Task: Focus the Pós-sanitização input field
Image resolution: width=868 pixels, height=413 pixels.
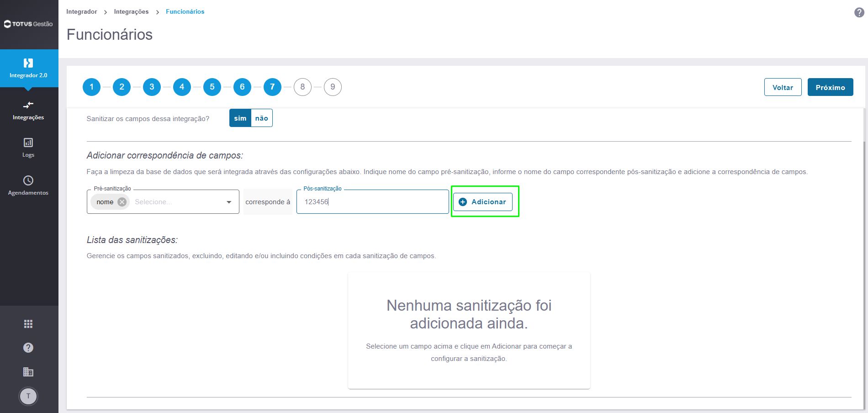Action: coord(373,202)
